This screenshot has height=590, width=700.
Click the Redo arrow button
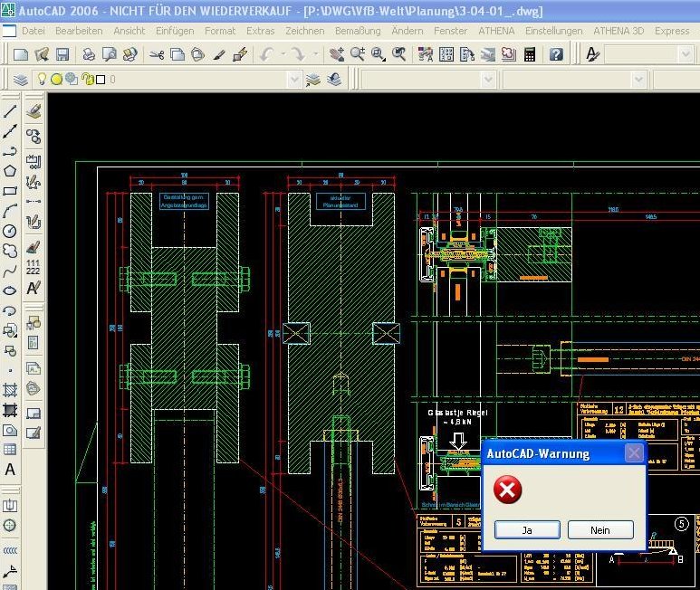298,54
